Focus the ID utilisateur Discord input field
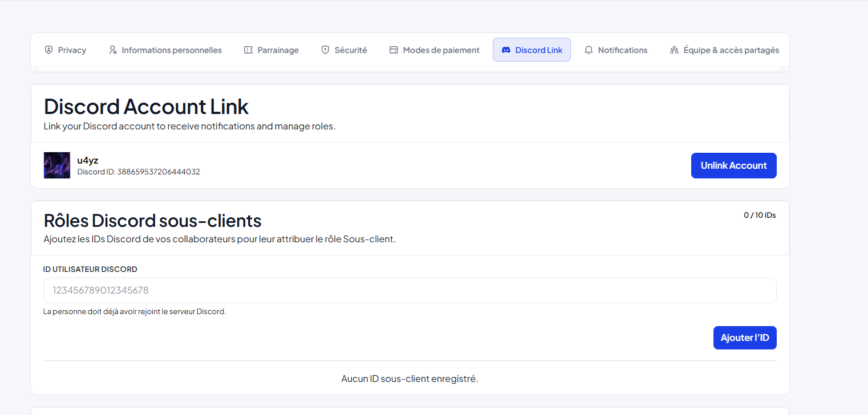This screenshot has height=415, width=868. pos(410,290)
